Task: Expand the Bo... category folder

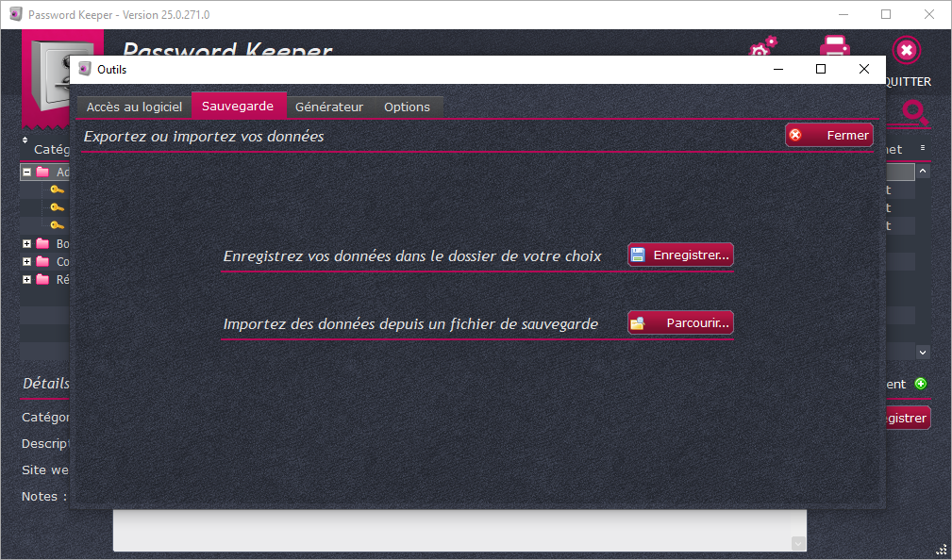Action: pyautogui.click(x=26, y=244)
